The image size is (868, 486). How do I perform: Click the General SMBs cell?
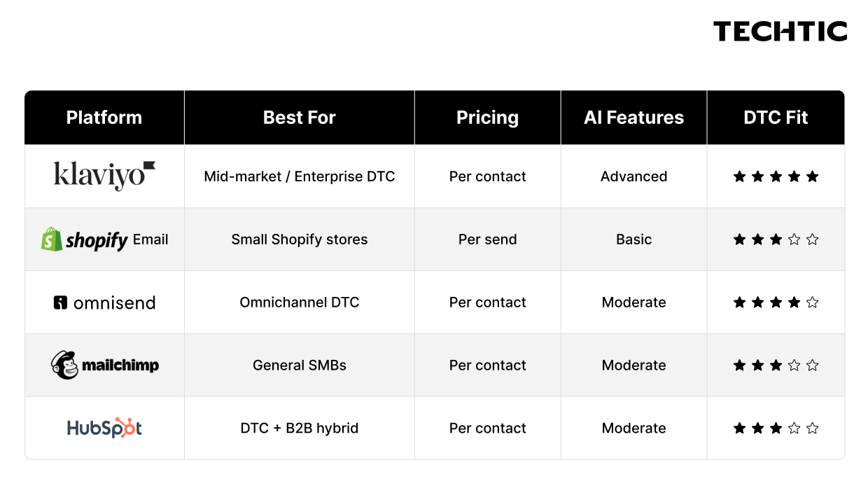(300, 365)
